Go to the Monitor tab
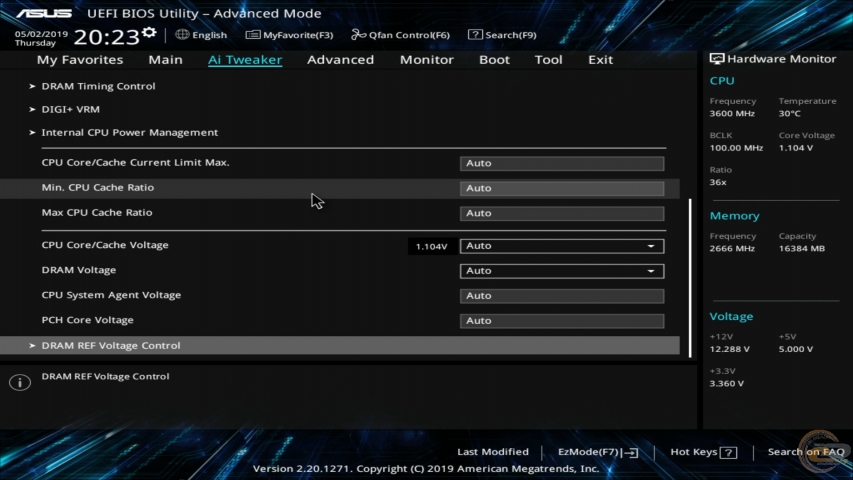Image resolution: width=853 pixels, height=480 pixels. (426, 60)
